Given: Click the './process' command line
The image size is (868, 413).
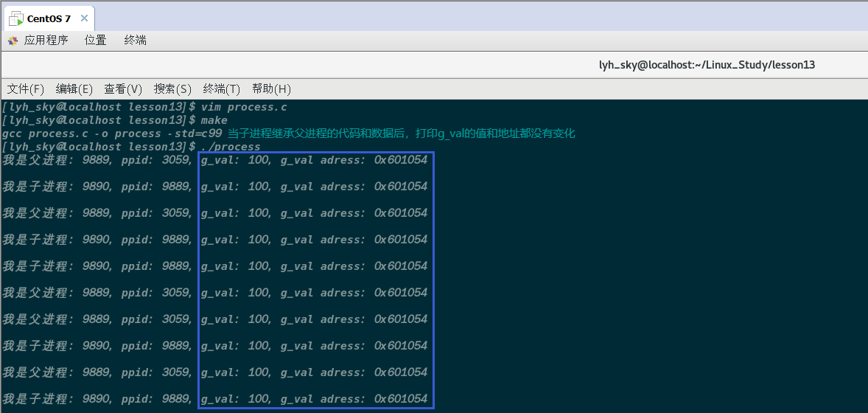Looking at the screenshot, I should click(131, 147).
